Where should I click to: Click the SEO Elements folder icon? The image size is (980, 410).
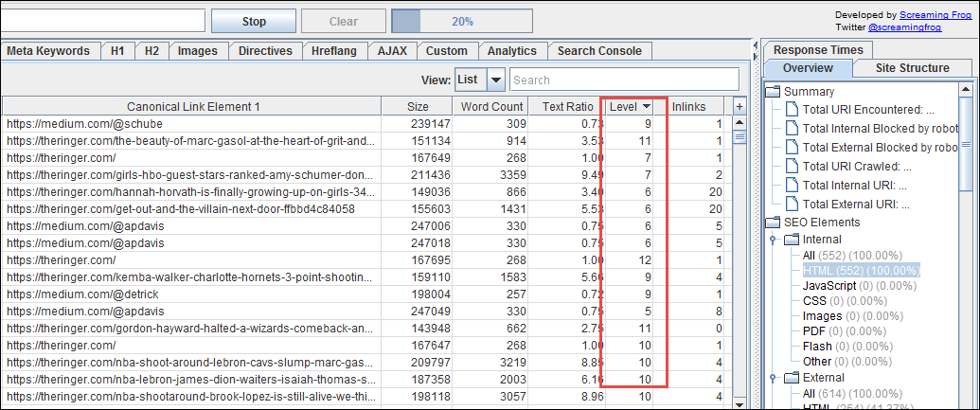click(x=774, y=223)
